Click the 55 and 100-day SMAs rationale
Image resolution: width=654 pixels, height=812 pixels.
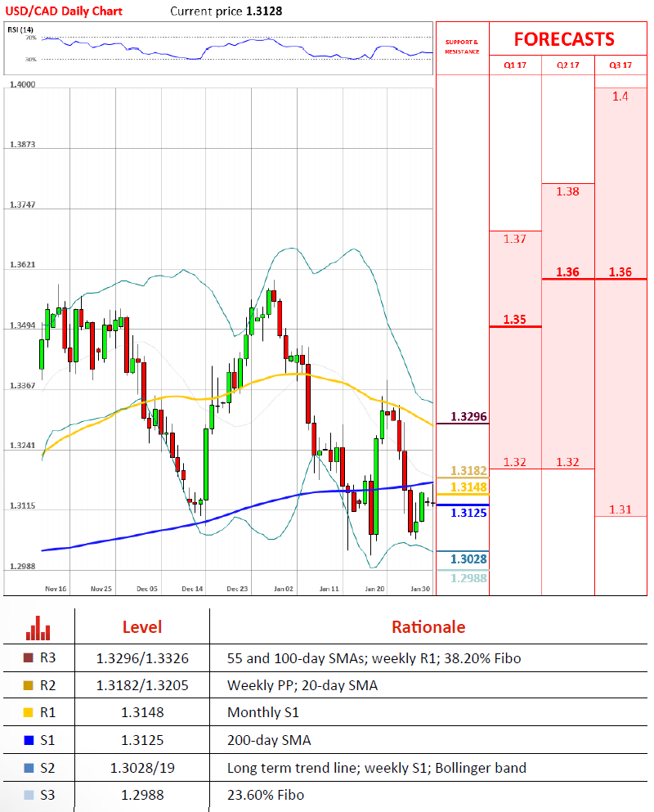coord(374,658)
